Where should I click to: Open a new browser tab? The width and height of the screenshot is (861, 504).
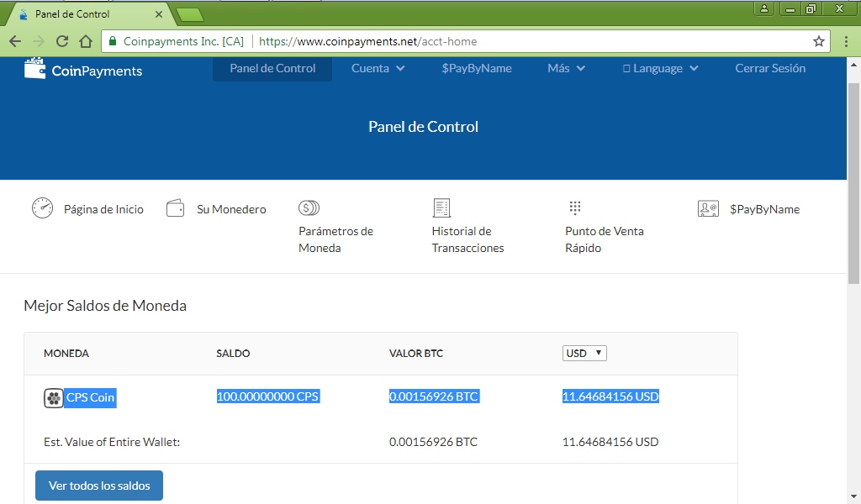pos(191,15)
